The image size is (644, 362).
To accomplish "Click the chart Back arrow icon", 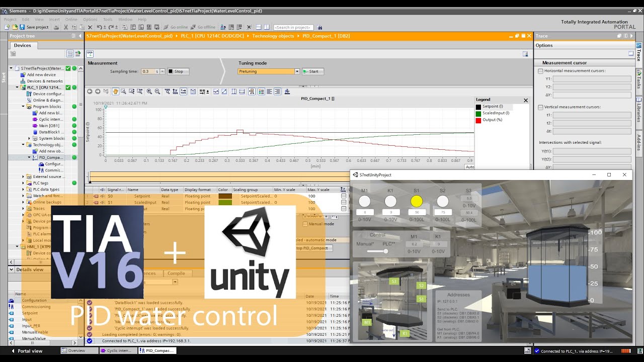I will click(x=90, y=92).
